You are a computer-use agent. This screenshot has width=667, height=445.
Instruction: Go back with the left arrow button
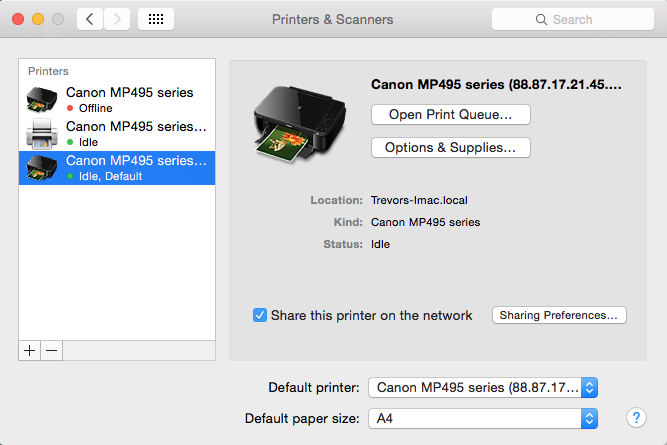pyautogui.click(x=90, y=19)
